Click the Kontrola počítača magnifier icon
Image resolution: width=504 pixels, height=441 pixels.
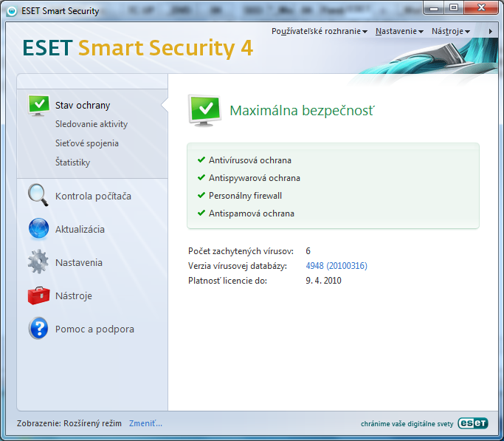point(38,196)
